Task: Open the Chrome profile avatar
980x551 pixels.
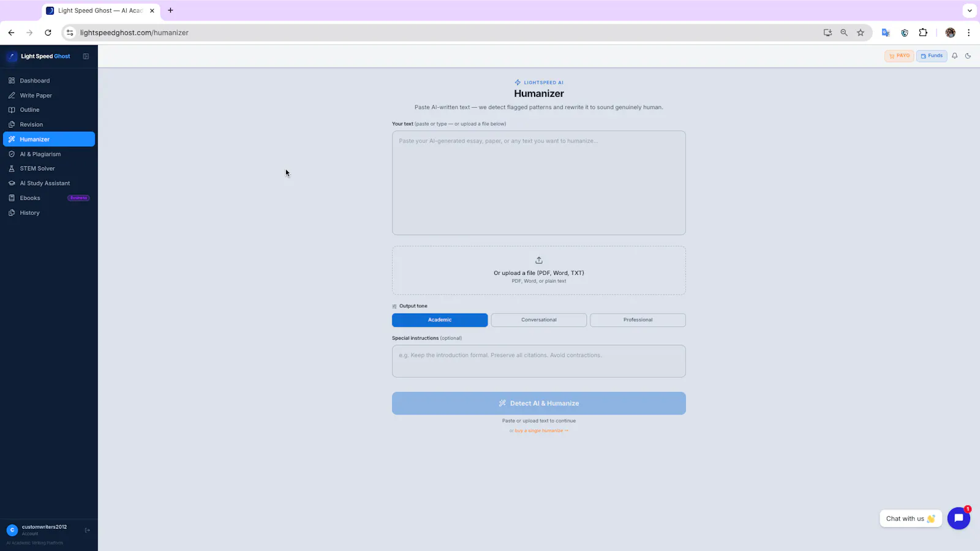Action: pyautogui.click(x=951, y=32)
